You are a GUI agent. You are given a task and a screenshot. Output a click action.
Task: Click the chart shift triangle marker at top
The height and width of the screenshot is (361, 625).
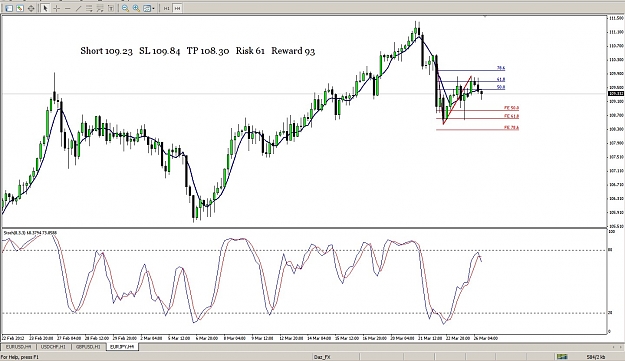pos(485,16)
